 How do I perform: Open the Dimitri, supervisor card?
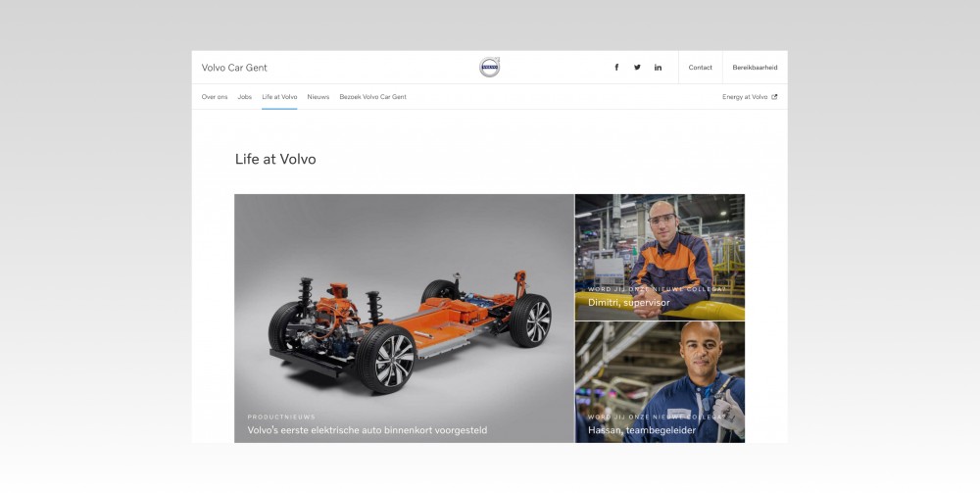coord(660,257)
